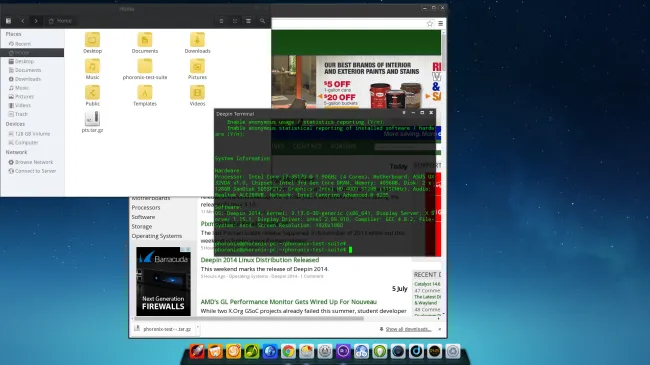
Task: Open the Videos folder icon
Action: click(197, 96)
